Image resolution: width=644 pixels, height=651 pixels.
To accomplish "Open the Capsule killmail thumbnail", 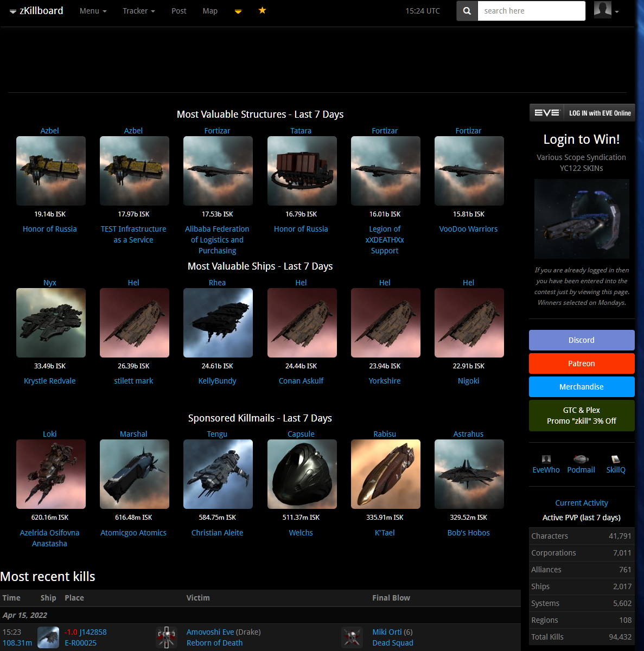I will 302,474.
